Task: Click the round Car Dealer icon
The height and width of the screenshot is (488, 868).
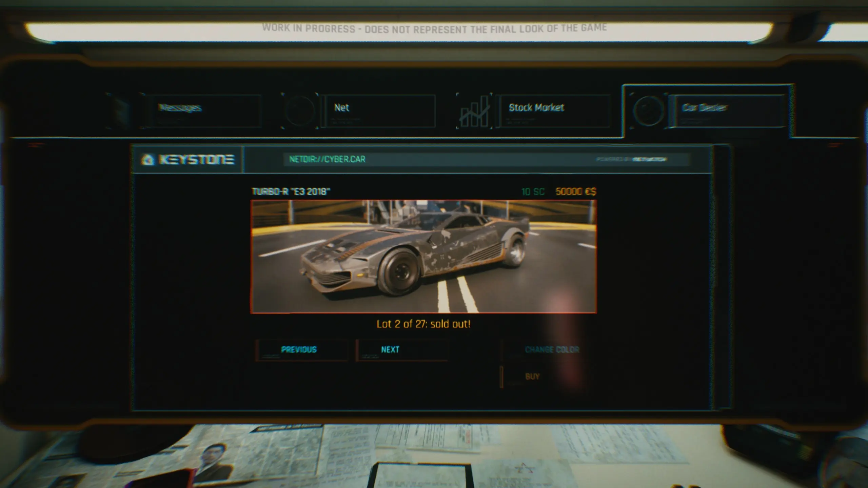Action: (x=648, y=111)
